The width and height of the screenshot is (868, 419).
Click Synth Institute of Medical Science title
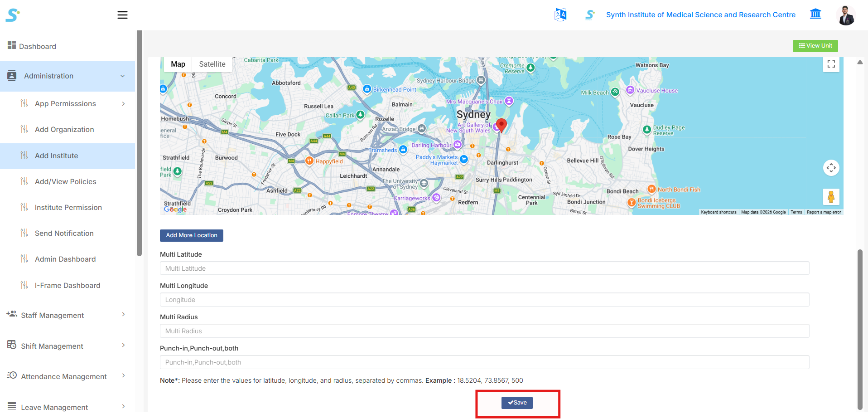click(701, 15)
